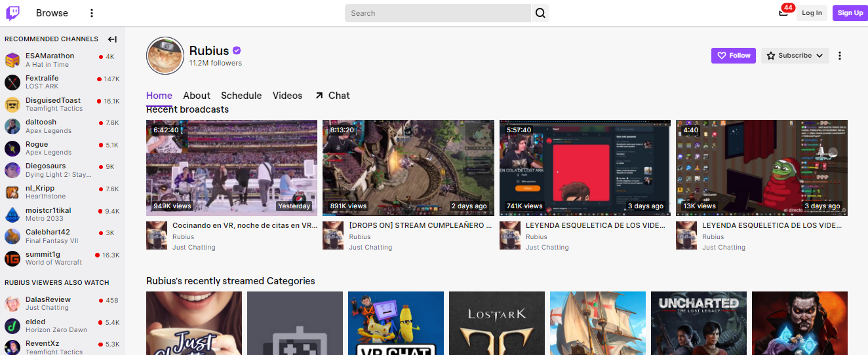Click the Search input field
The width and height of the screenshot is (868, 355).
pos(438,13)
